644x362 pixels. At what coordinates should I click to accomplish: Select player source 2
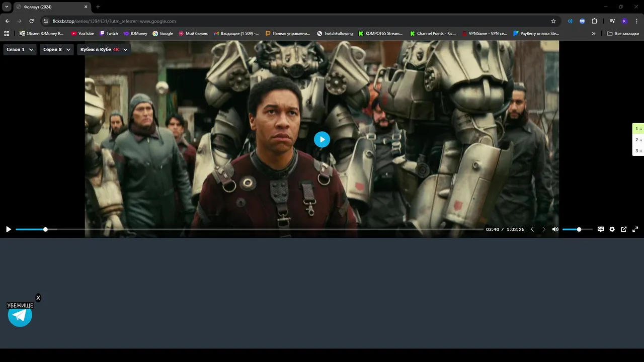(638, 140)
